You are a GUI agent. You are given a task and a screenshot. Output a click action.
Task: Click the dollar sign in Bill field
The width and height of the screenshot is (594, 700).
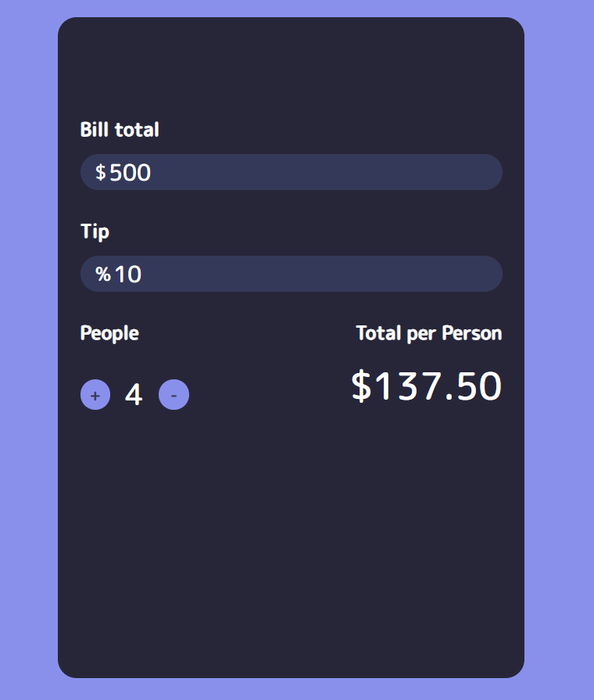100,173
